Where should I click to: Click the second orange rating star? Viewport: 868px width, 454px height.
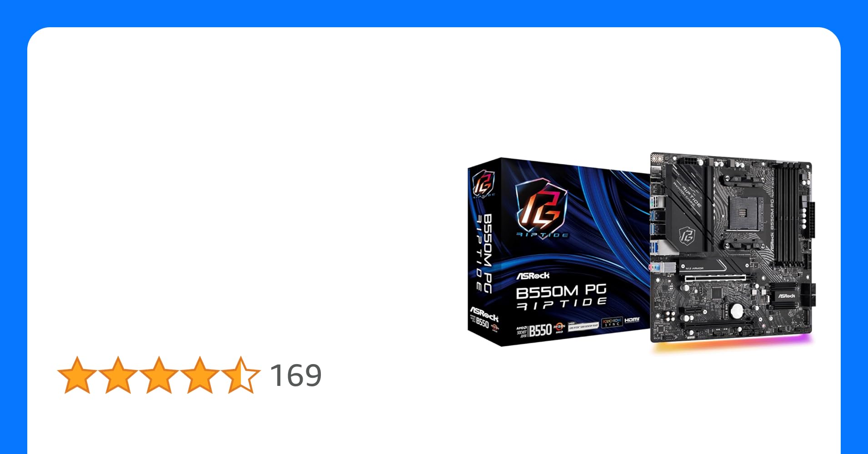[x=118, y=375]
